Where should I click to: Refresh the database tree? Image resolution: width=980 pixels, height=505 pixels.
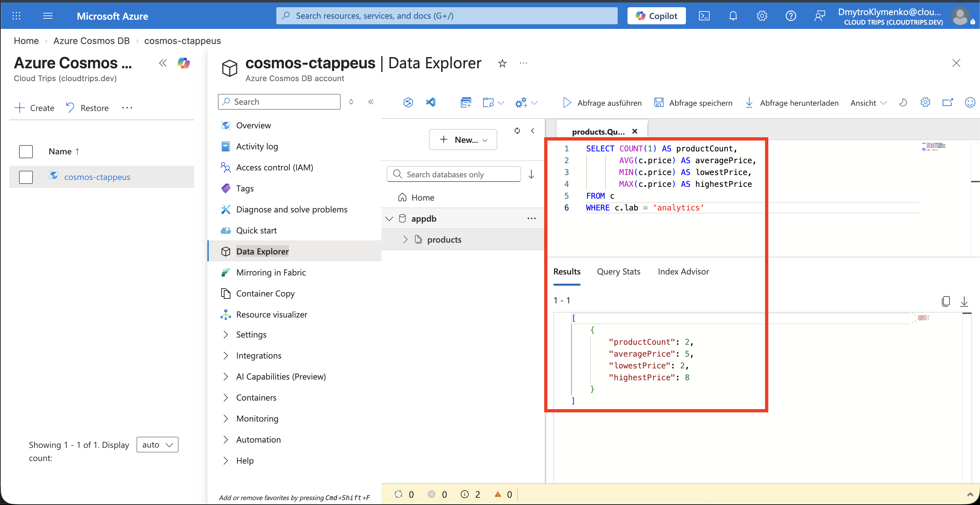click(x=517, y=131)
